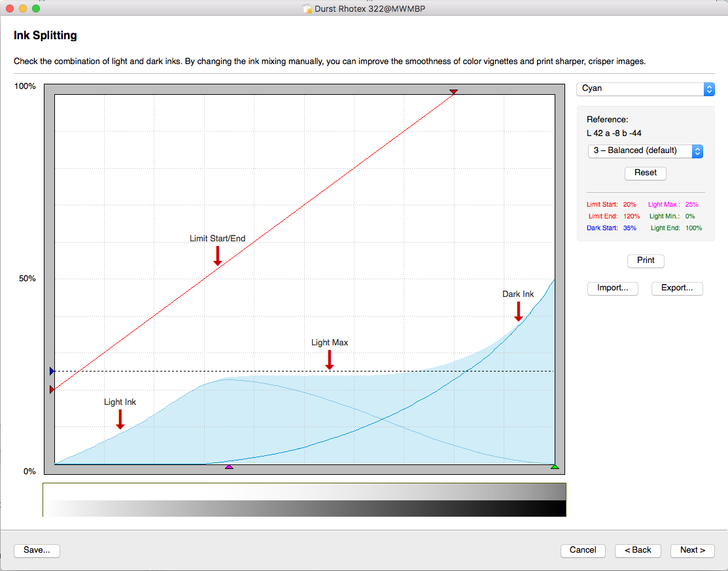The image size is (728, 571).
Task: Proceed with the Next > button
Action: point(692,551)
